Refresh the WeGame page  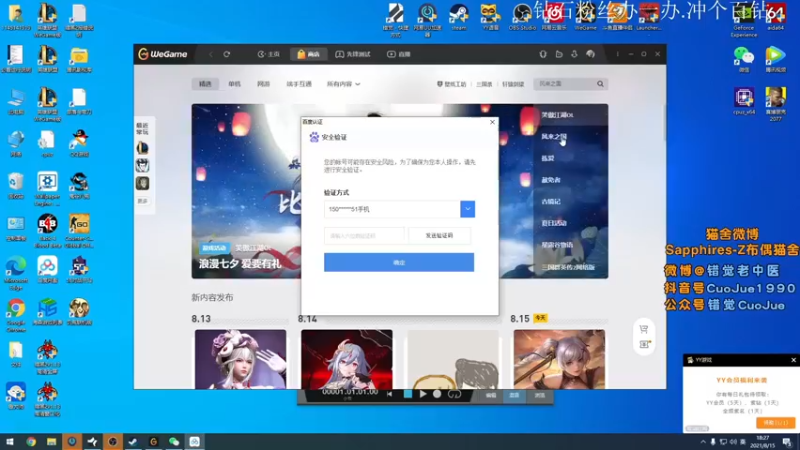click(x=227, y=54)
